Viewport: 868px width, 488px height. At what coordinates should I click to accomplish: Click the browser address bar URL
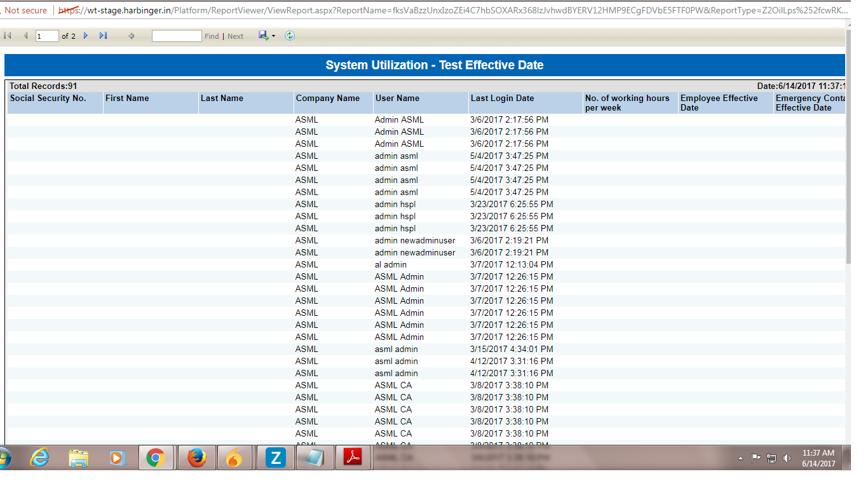445,11
